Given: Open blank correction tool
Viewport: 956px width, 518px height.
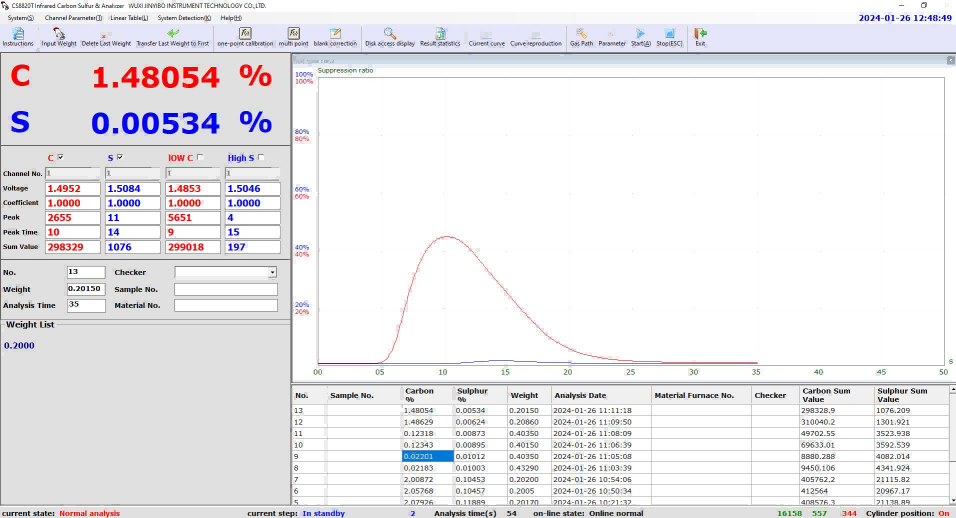Looking at the screenshot, I should click(335, 37).
